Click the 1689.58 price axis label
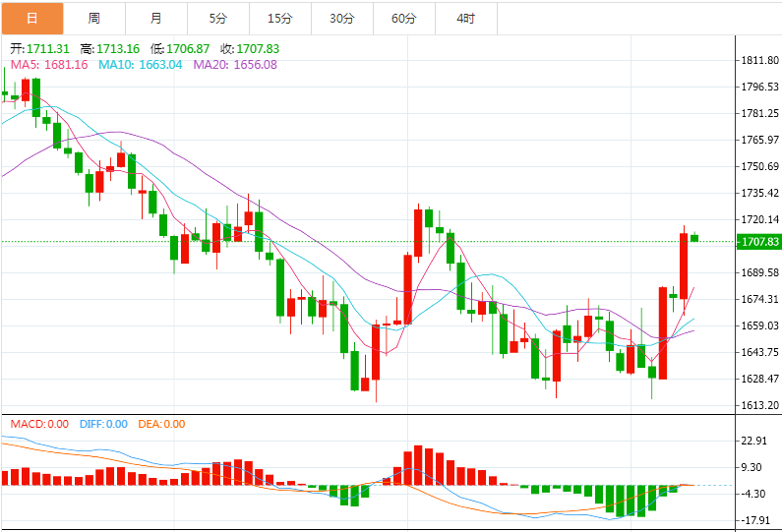 click(x=760, y=272)
